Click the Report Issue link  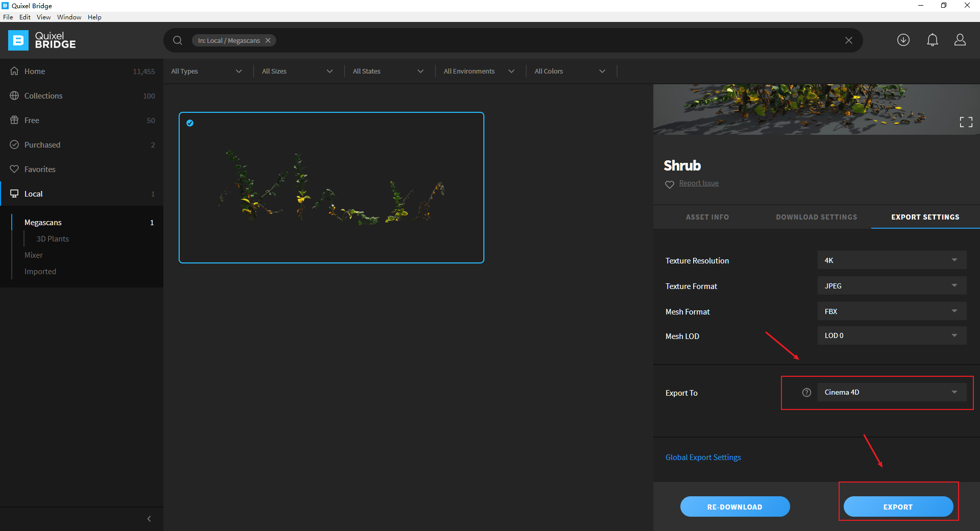coord(699,183)
